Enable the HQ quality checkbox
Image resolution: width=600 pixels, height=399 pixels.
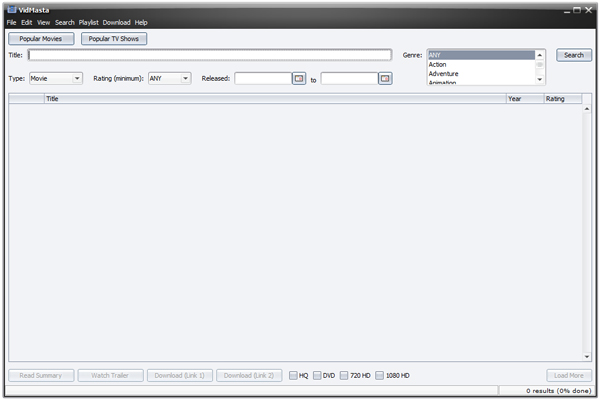[x=293, y=375]
